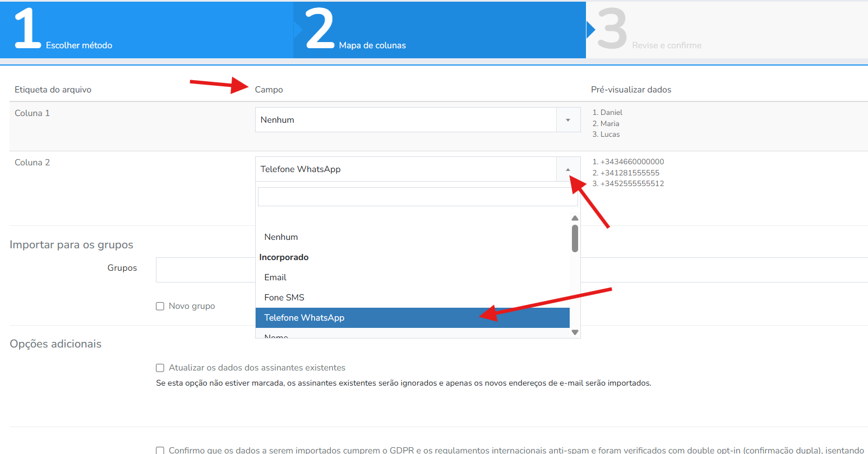Image resolution: width=868 pixels, height=454 pixels.
Task: Go back to step 1 Escolher método
Action: (146, 30)
